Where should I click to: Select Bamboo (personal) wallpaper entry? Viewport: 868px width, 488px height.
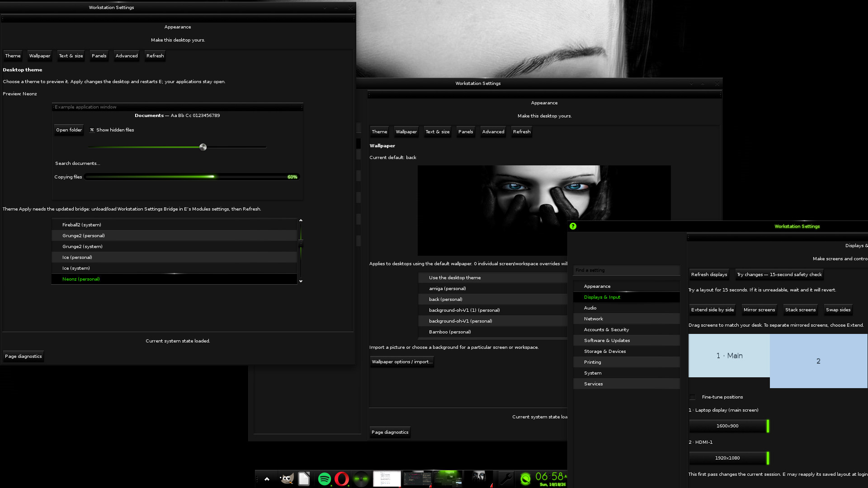(493, 332)
